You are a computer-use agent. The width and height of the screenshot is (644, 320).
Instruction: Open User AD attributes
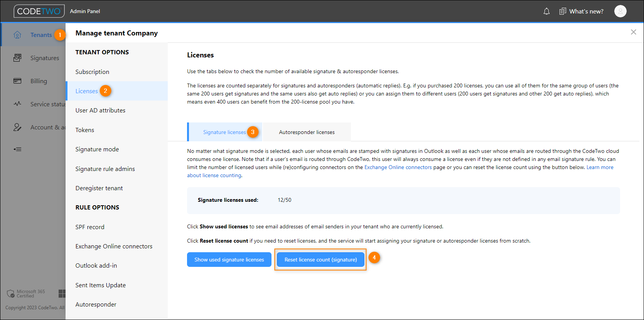(100, 111)
